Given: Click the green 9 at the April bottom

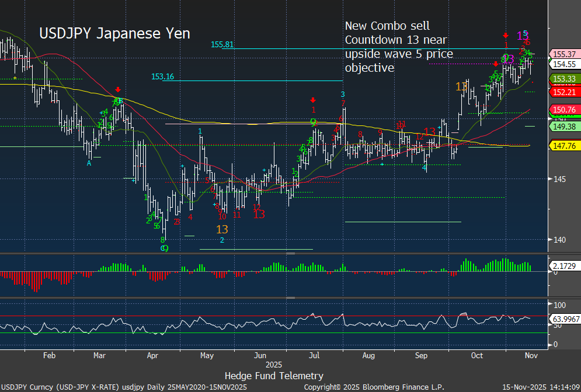Looking at the screenshot, I should point(165,248).
